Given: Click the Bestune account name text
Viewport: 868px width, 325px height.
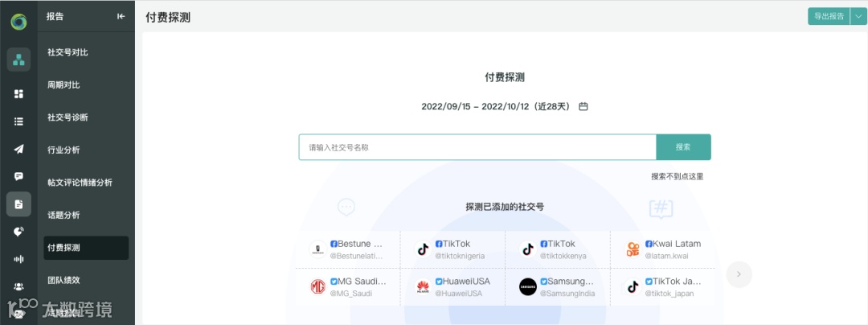Looking at the screenshot, I should 360,244.
